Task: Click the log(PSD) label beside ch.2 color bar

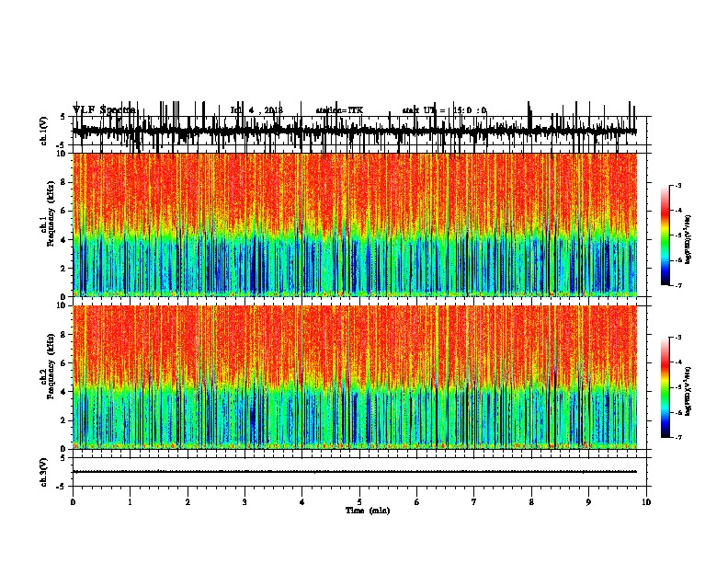Action: 688,391
